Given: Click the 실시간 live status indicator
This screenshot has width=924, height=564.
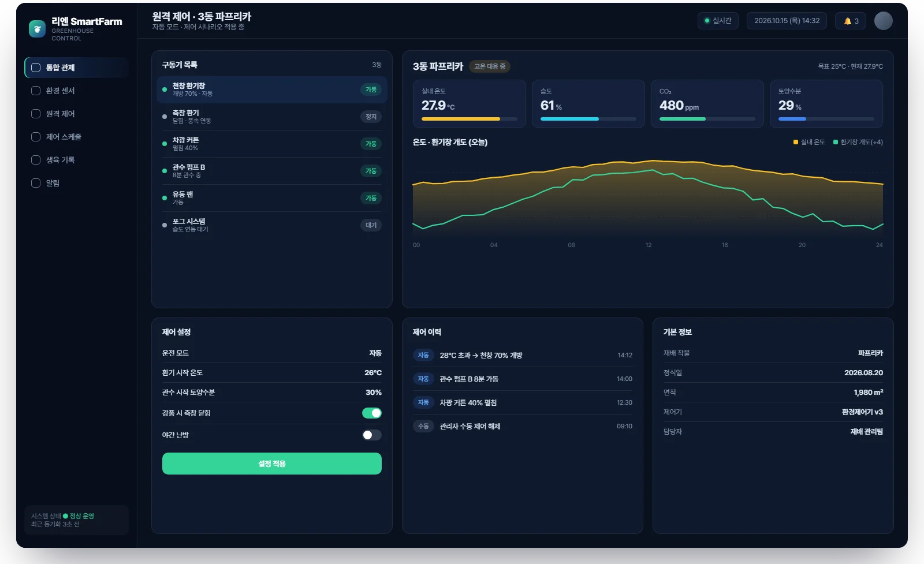Looking at the screenshot, I should tap(718, 21).
